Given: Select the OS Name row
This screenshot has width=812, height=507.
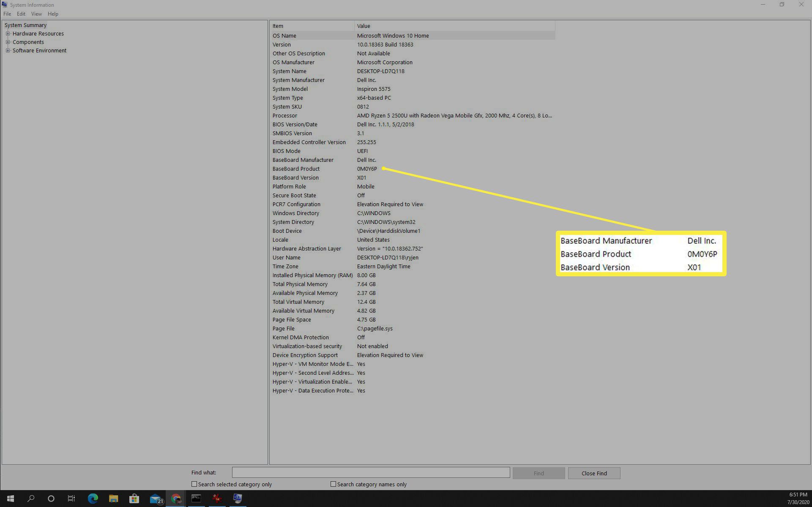Looking at the screenshot, I should click(x=413, y=35).
